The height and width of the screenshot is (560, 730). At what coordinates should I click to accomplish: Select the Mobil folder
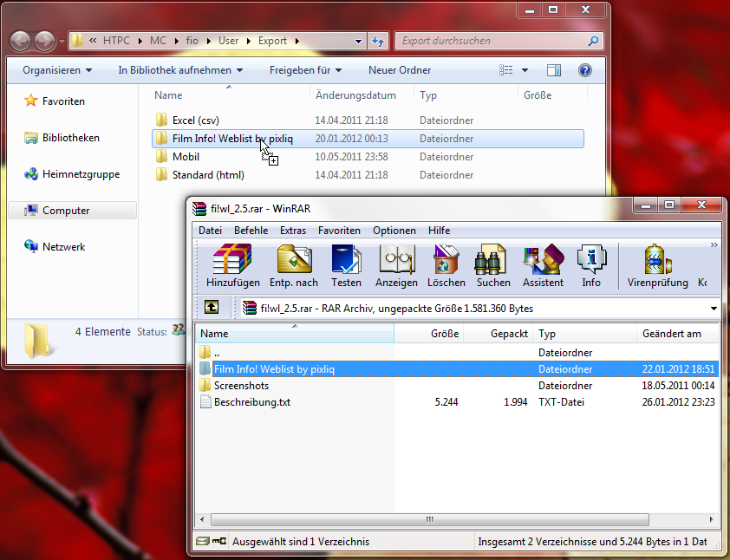(x=368, y=157)
